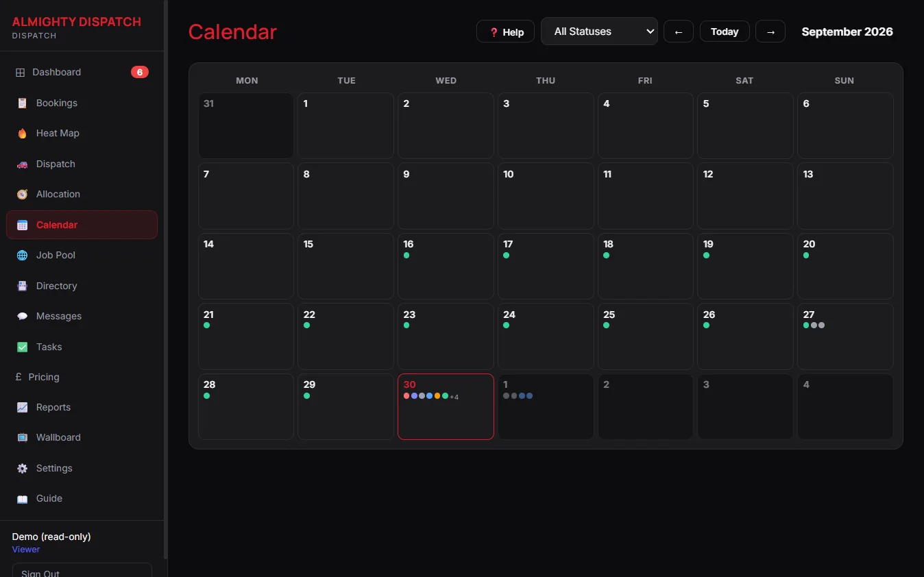
Task: Select the September 27 calendar cell
Action: click(845, 336)
